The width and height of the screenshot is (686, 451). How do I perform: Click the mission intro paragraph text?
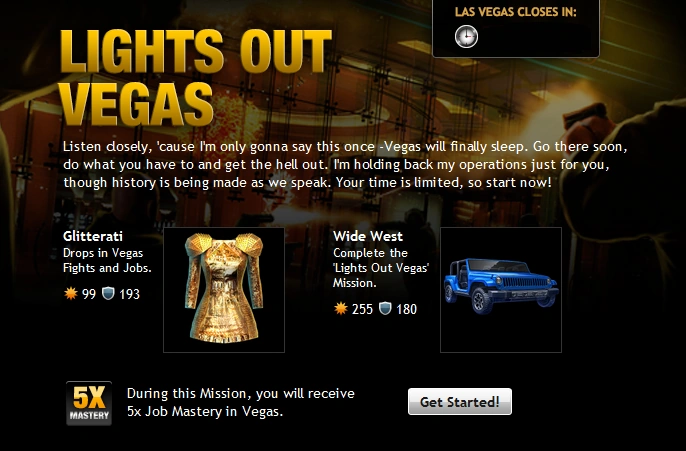[345, 164]
